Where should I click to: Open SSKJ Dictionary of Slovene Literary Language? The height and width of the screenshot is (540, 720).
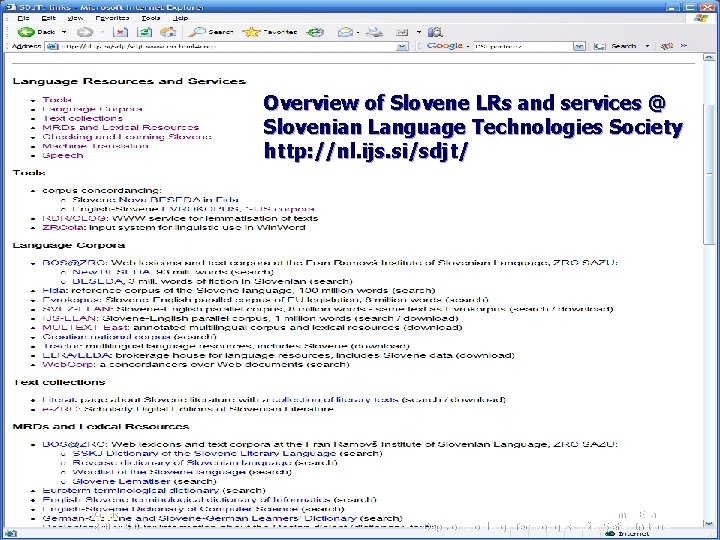pyautogui.click(x=204, y=453)
